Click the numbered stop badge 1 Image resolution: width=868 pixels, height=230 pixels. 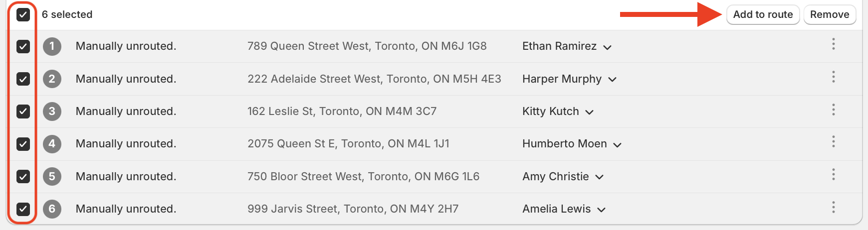click(x=52, y=46)
